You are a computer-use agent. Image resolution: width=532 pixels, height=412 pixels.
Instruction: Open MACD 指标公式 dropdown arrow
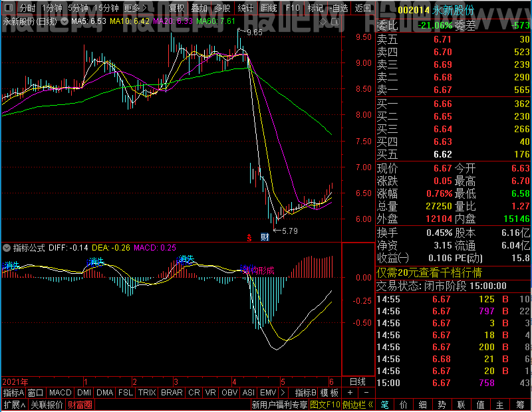pos(7,248)
